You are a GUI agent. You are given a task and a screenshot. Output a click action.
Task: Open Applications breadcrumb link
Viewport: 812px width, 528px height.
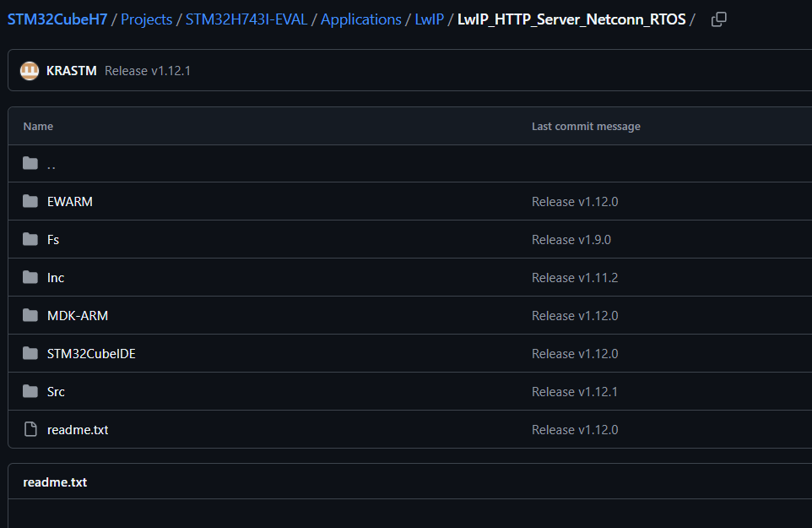[361, 19]
